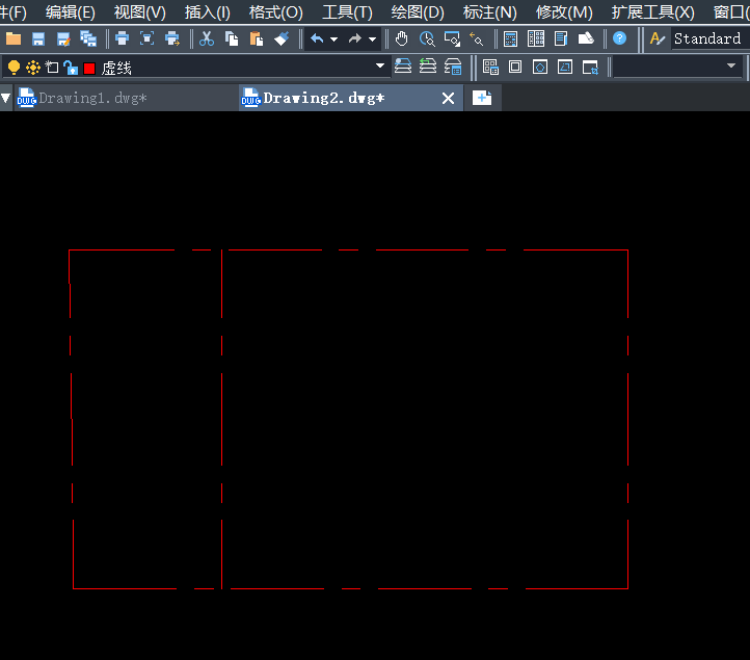Click the Single Viewport icon
Screen dimensions: 750x660
tap(515, 67)
